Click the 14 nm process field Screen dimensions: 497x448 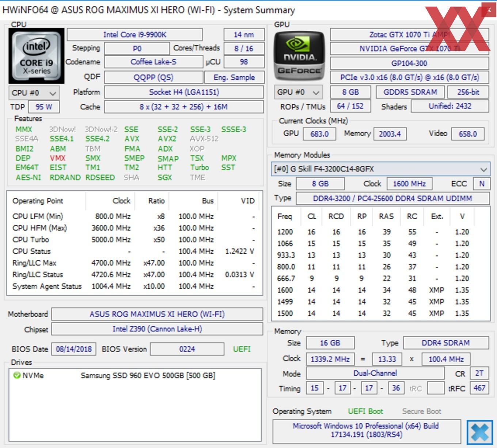[244, 35]
